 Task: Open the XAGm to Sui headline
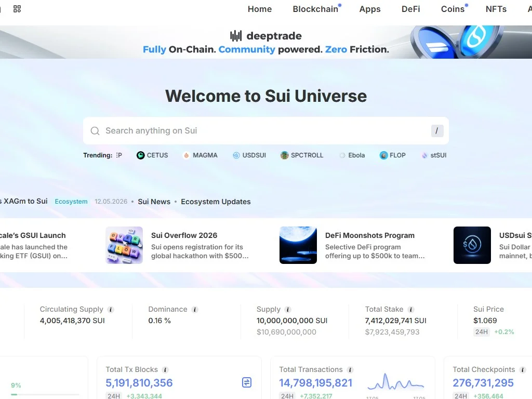coord(24,201)
